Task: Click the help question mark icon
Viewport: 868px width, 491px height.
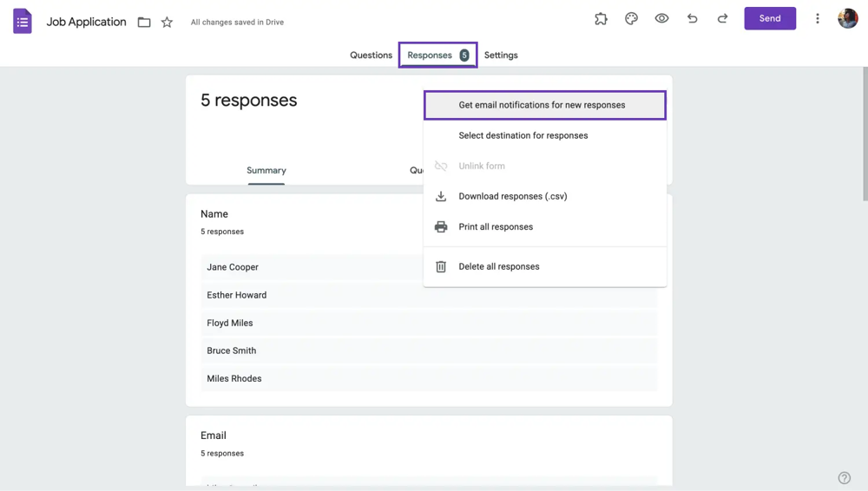Action: (x=844, y=478)
